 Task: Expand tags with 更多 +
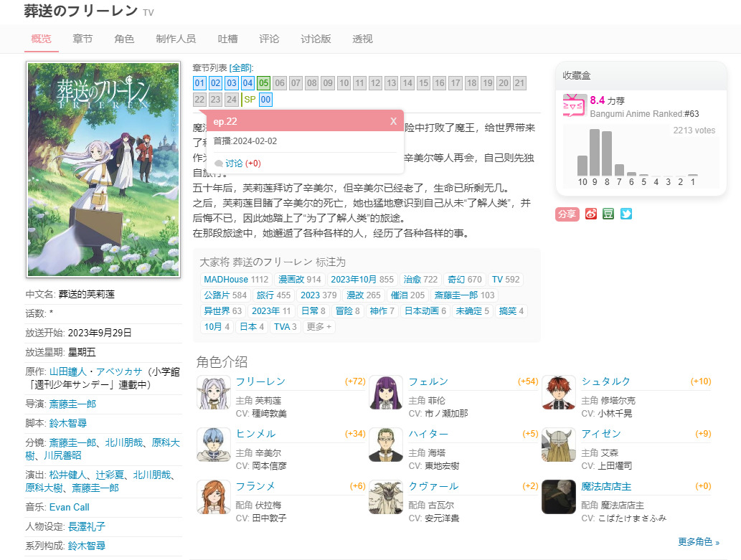click(x=319, y=326)
